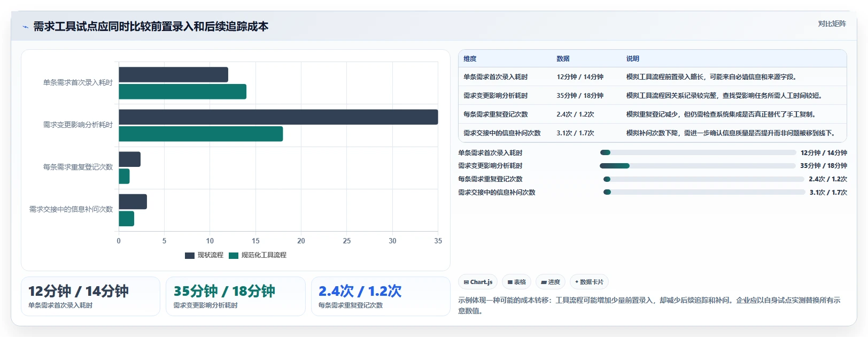
Task: Select the 进度 chip
Action: [x=550, y=282]
